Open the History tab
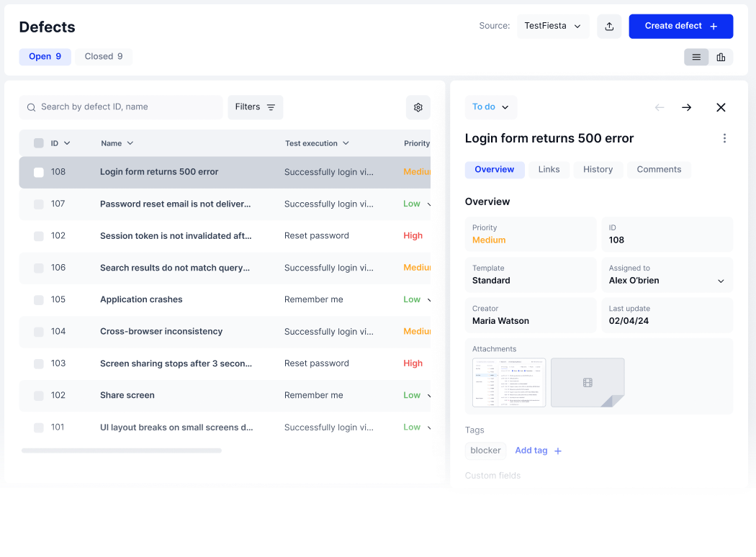 coord(598,170)
